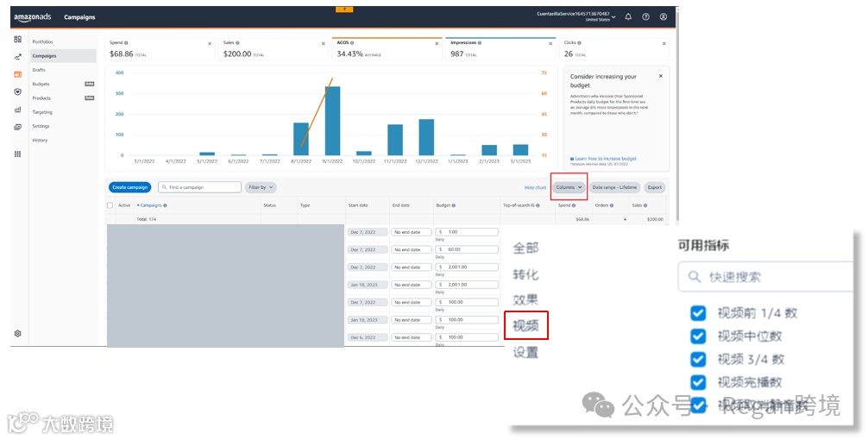Open No end date field on the $60.00 budget row
Image resolution: width=868 pixels, height=440 pixels.
tap(411, 249)
